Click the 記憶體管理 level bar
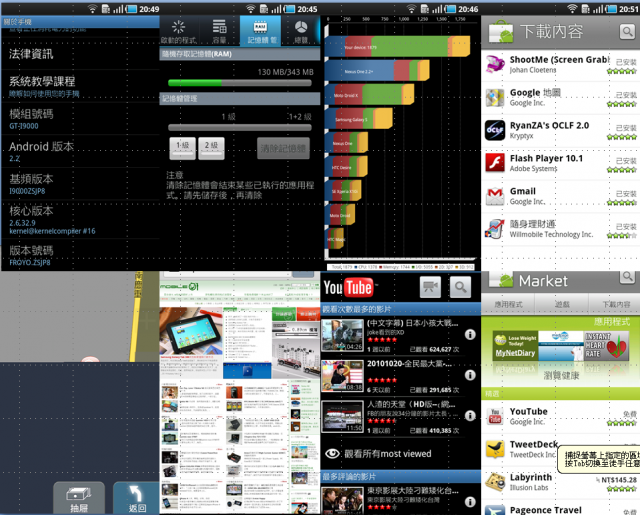The width and height of the screenshot is (640, 515). point(240,127)
